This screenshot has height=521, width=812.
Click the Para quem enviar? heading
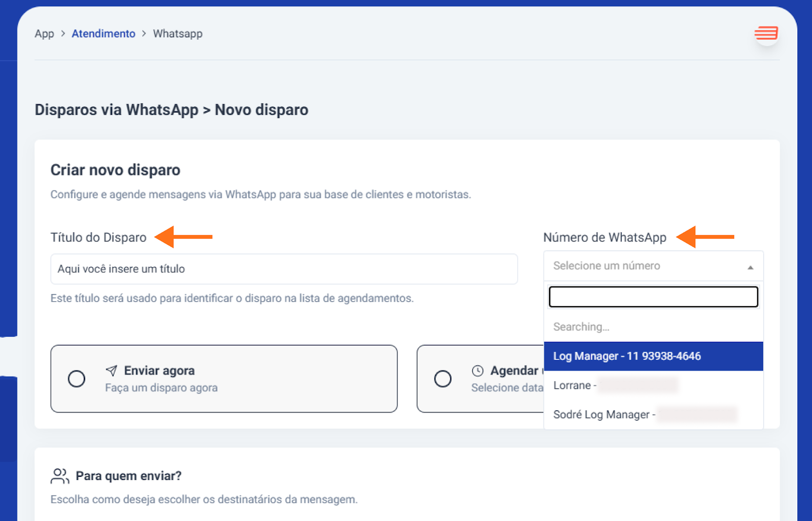click(x=128, y=476)
